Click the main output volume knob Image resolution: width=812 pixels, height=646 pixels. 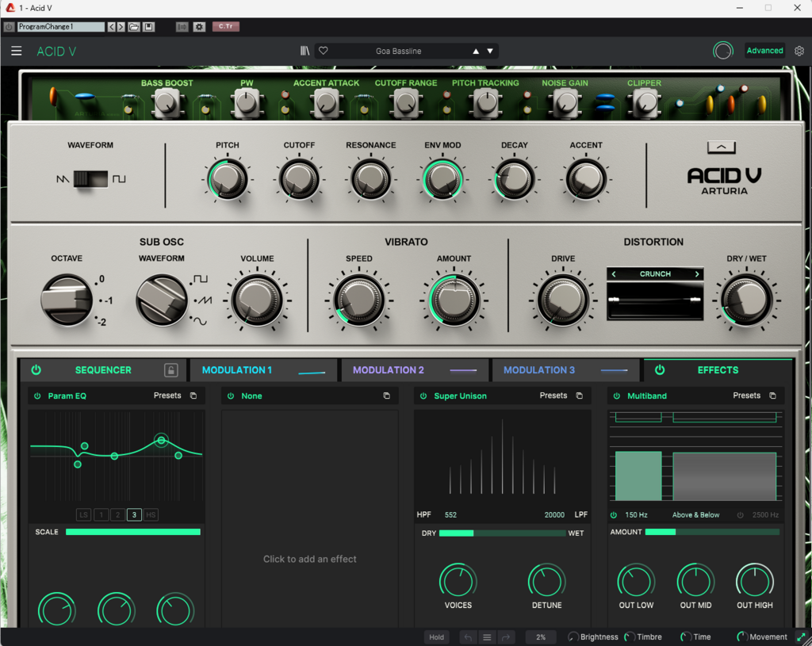[x=723, y=51]
